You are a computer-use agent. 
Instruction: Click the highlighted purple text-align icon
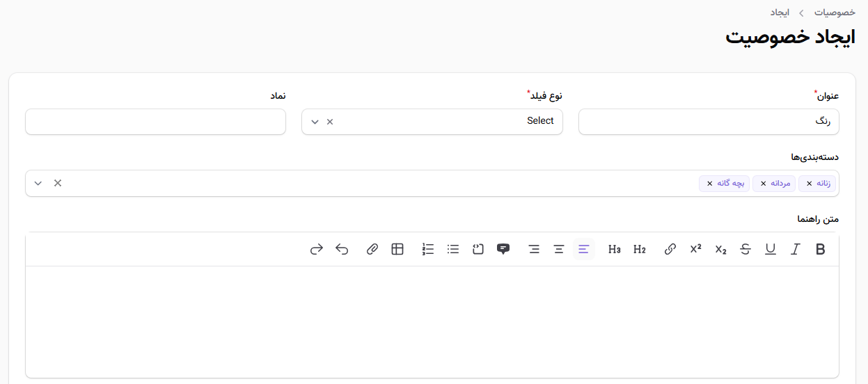coord(583,249)
